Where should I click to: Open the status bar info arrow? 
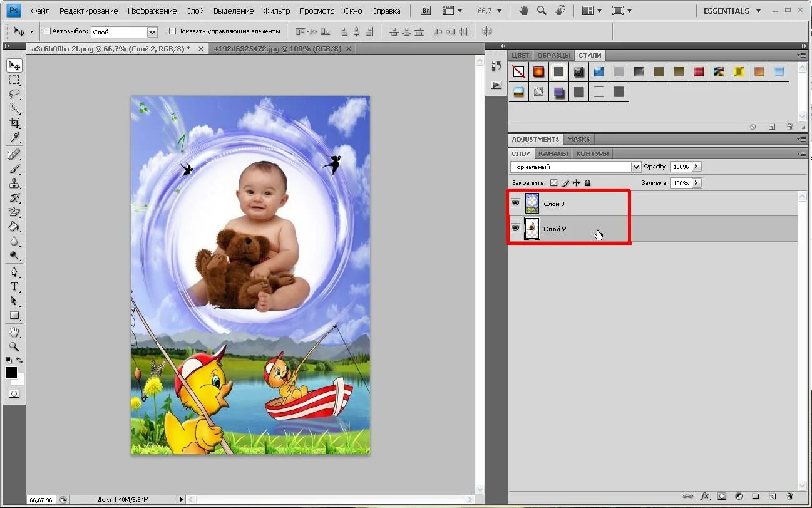[x=182, y=500]
